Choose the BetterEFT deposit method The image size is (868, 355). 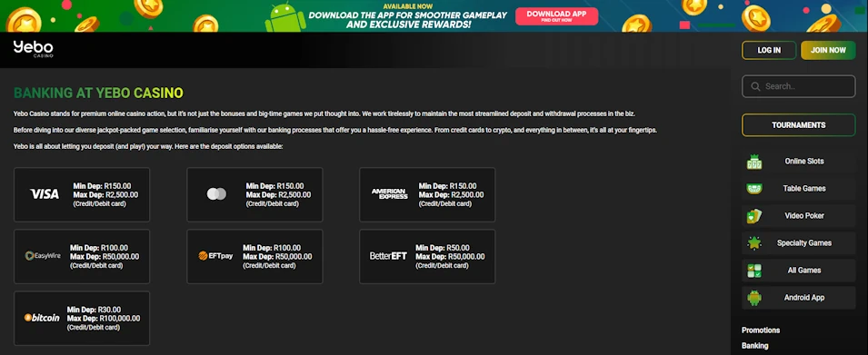(427, 257)
